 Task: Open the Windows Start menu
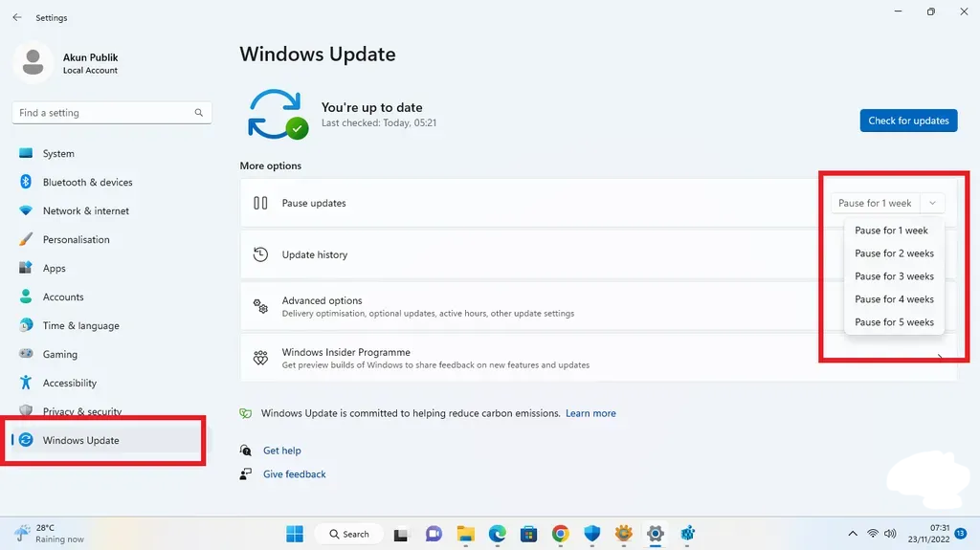point(295,534)
